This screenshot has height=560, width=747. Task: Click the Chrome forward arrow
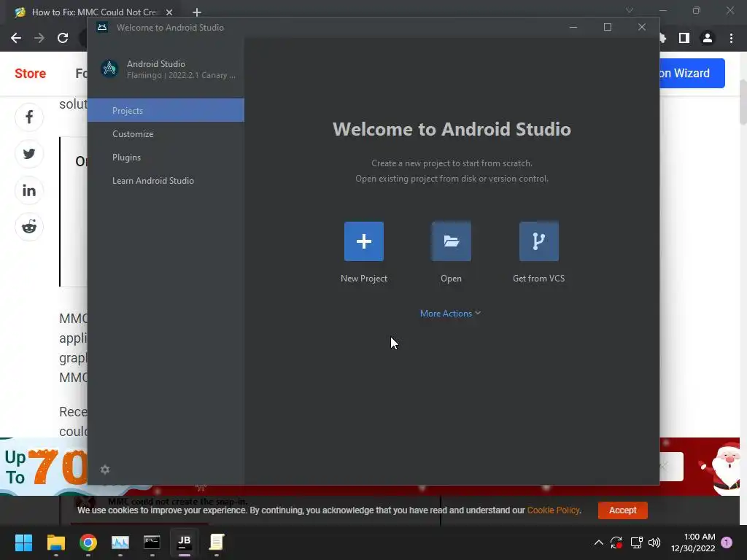(x=39, y=38)
